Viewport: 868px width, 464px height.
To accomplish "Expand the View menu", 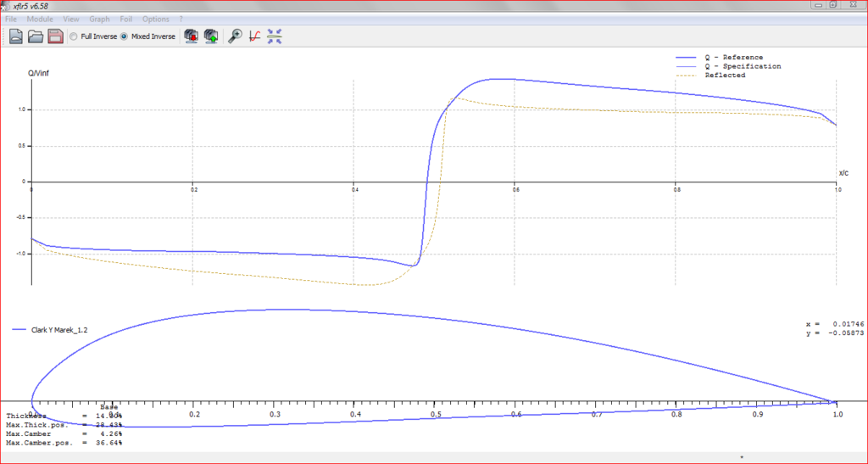I will pyautogui.click(x=71, y=19).
